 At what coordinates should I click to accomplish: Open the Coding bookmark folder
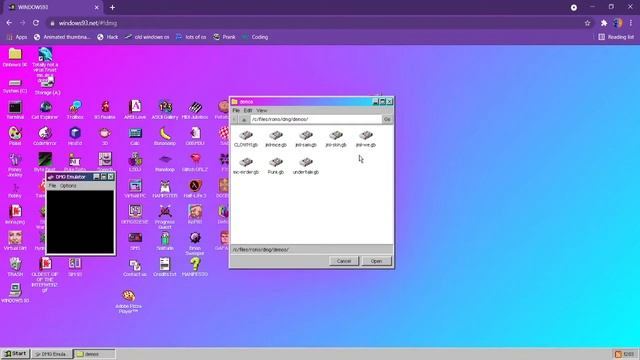[x=255, y=37]
